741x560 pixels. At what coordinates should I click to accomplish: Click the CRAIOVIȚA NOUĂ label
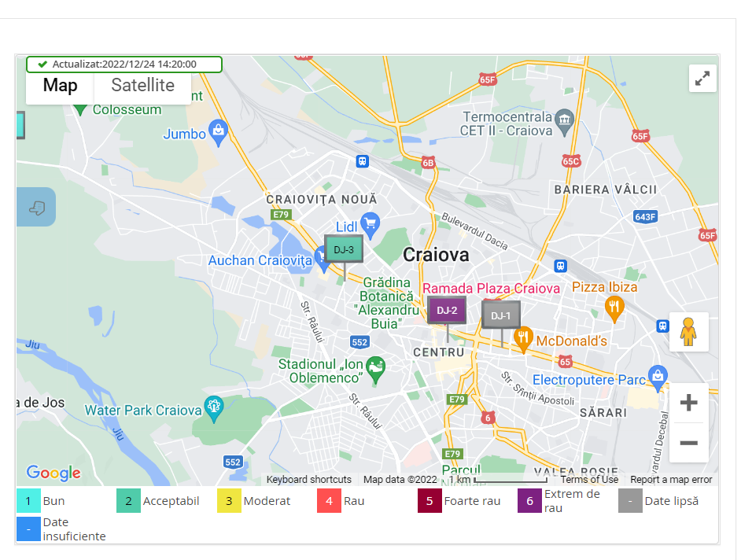point(322,200)
